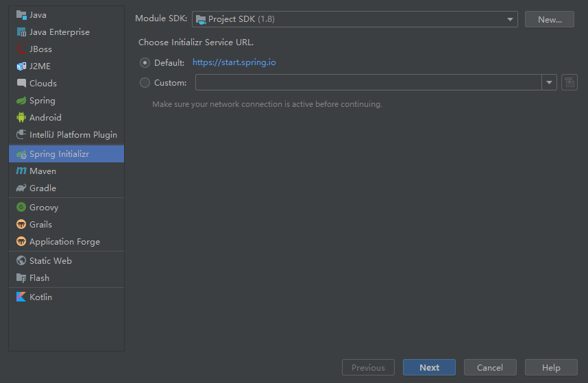The width and height of the screenshot is (588, 383).
Task: Focus the Custom URL text field
Action: [368, 83]
